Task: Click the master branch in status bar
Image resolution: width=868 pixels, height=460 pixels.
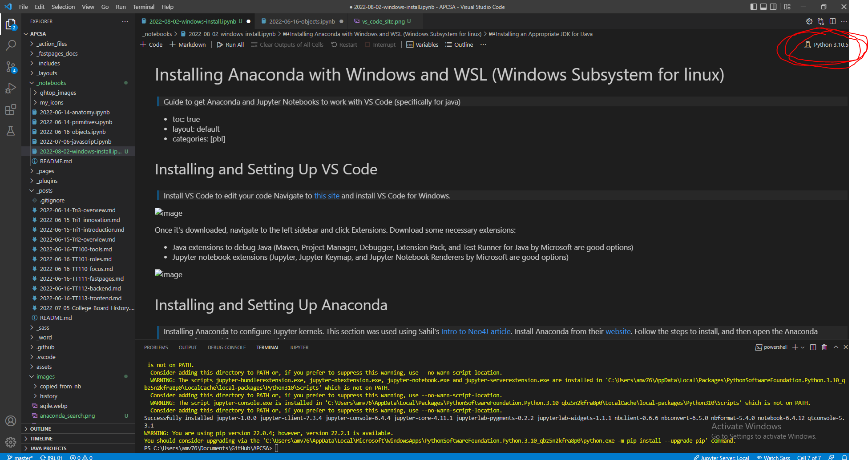Action: pos(20,457)
